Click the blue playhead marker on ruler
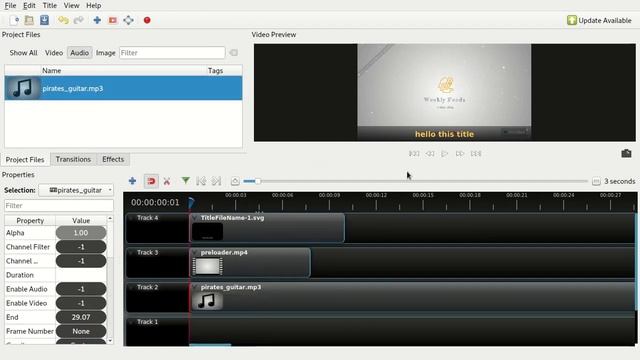This screenshot has height=360, width=640. click(x=191, y=202)
